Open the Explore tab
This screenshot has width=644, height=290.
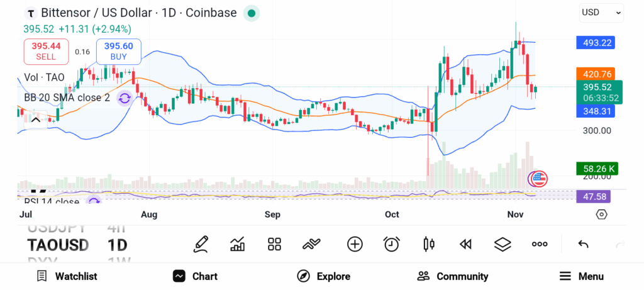pyautogui.click(x=324, y=276)
